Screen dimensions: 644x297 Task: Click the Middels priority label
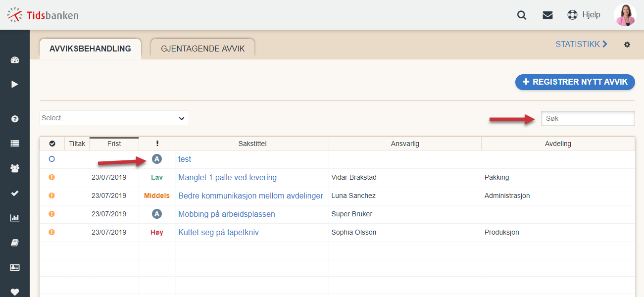pos(157,196)
